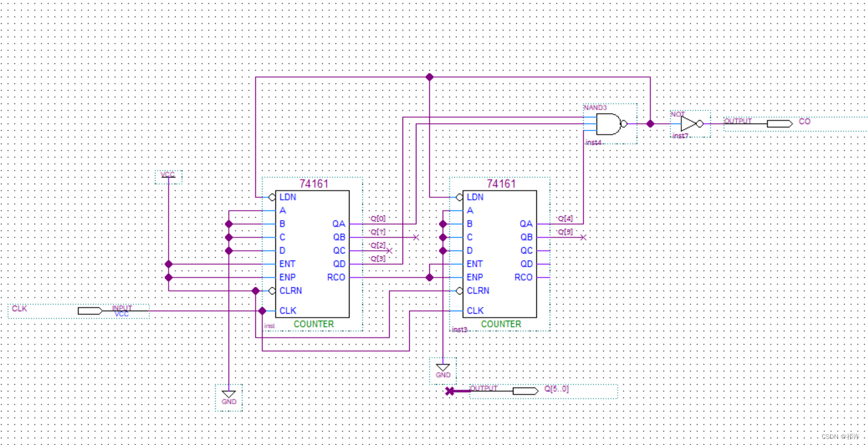The width and height of the screenshot is (868, 445).
Task: Click the COUNTER caption of block inst
Action: coord(314,324)
